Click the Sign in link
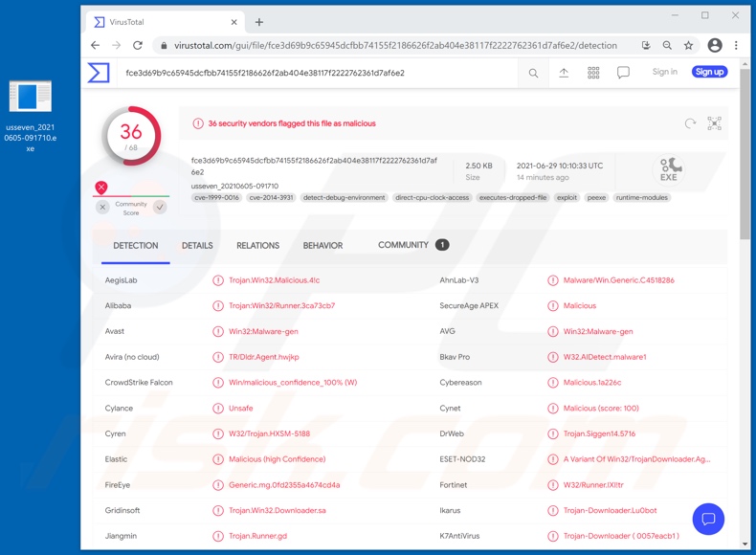 [x=664, y=72]
